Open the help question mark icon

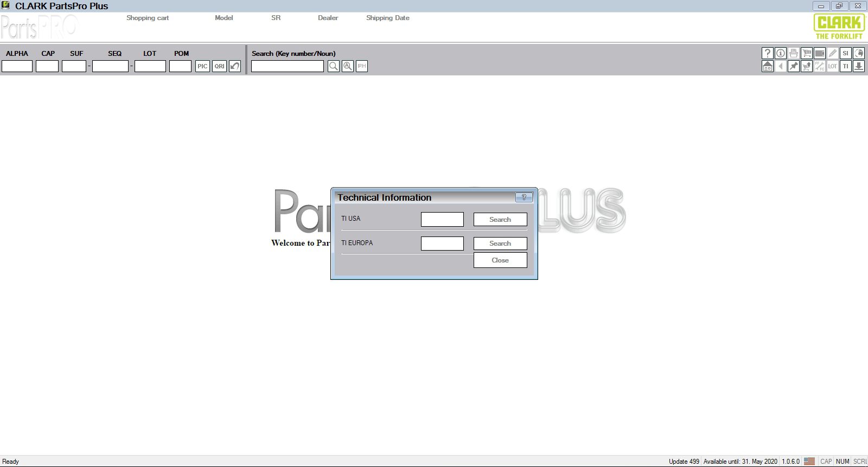[767, 53]
